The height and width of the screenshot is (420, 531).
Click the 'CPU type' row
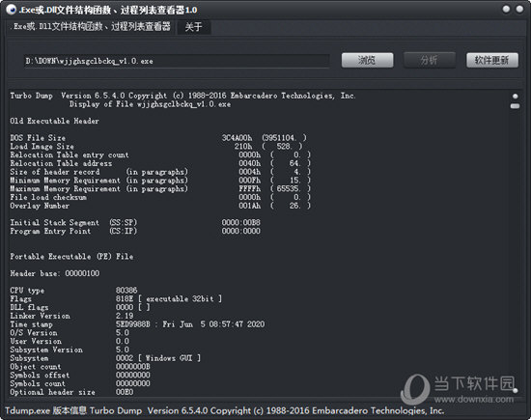pyautogui.click(x=73, y=291)
